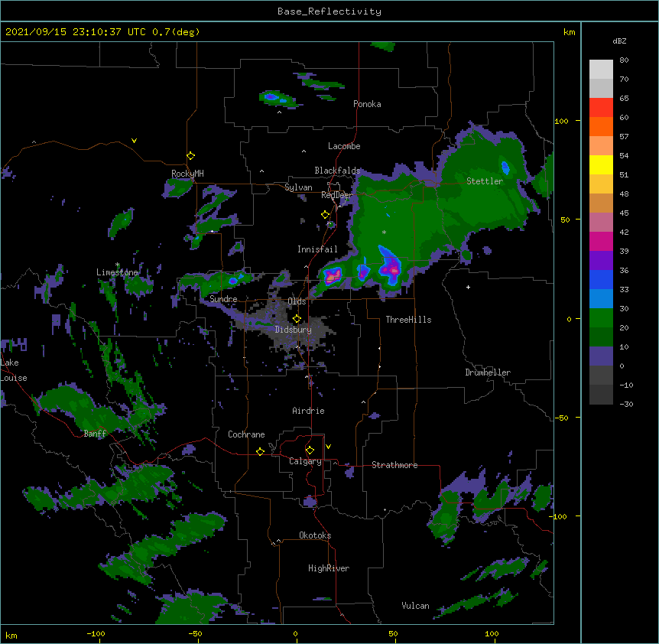This screenshot has height=644, width=659.
Task: Click the Vulcan label
Action: (x=415, y=606)
